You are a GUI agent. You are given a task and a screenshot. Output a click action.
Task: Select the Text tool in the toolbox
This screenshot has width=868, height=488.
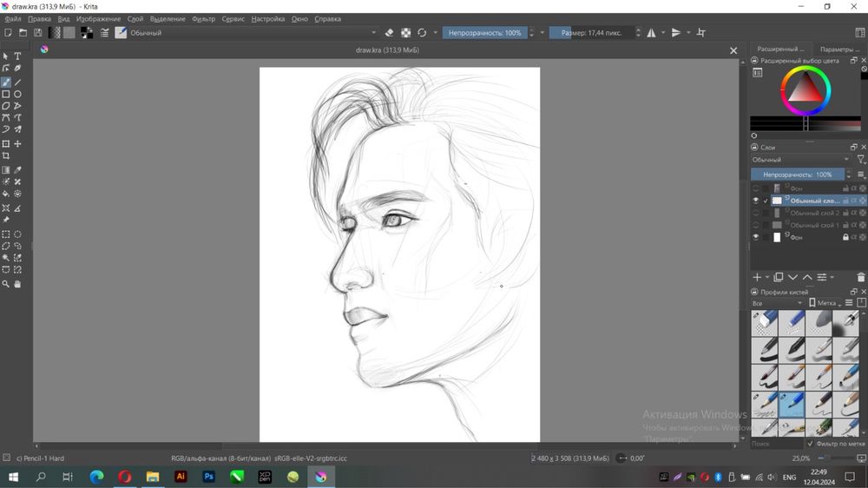pyautogui.click(x=17, y=56)
